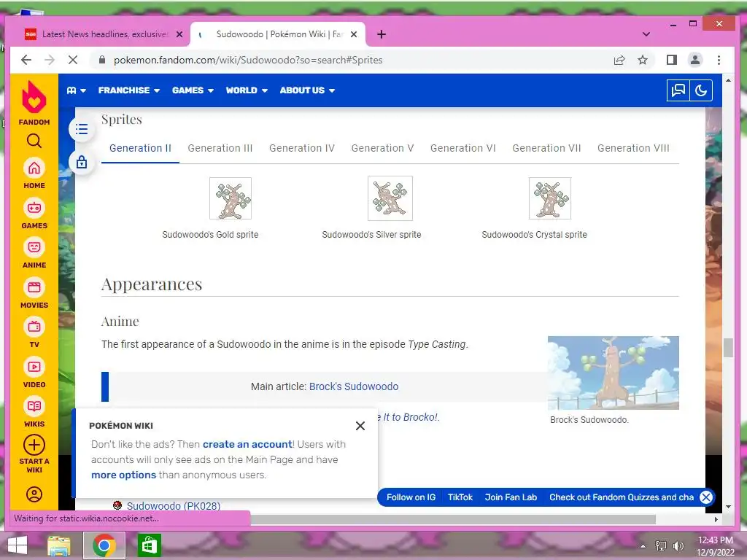Open the Windows Start button
This screenshot has width=747, height=560.
coord(18,545)
